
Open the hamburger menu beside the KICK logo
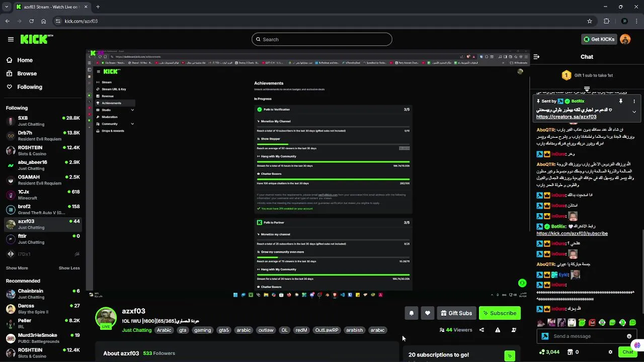tap(11, 39)
